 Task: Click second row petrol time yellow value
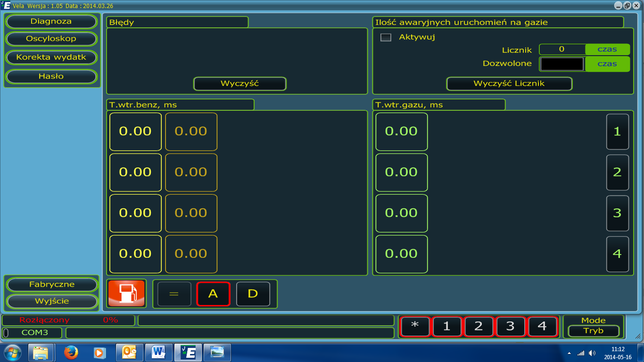[135, 172]
